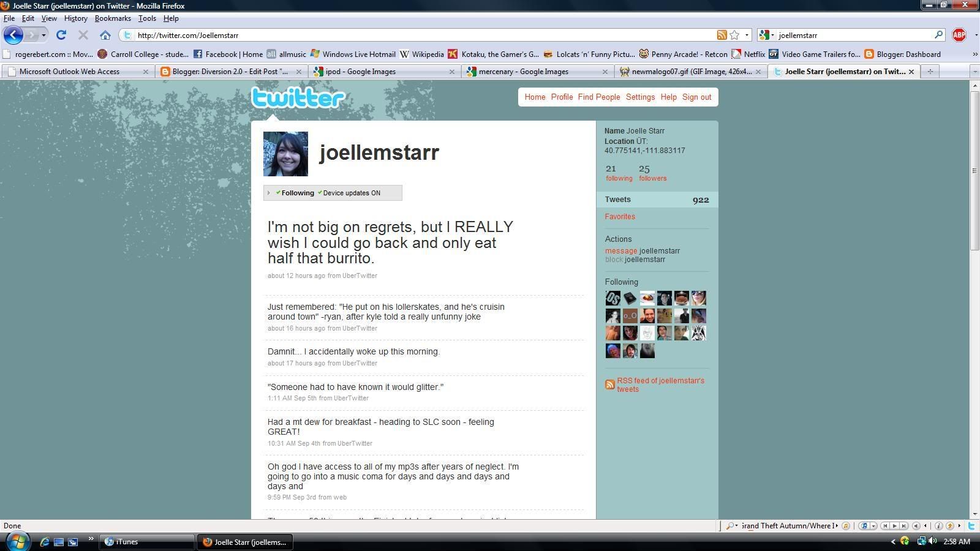Open the Windows Start orb
Screen dimensions: 980x551
(17, 541)
